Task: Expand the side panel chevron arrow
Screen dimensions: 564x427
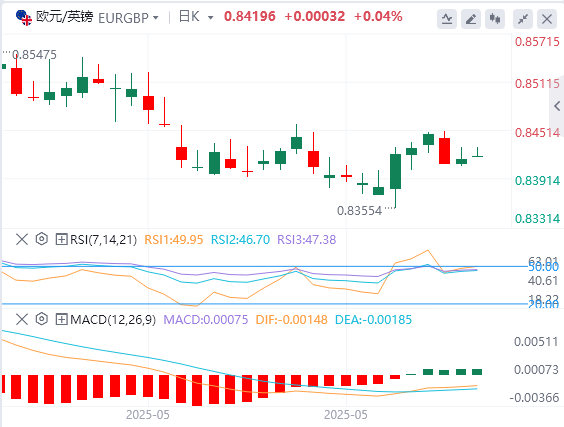Action: click(x=557, y=106)
